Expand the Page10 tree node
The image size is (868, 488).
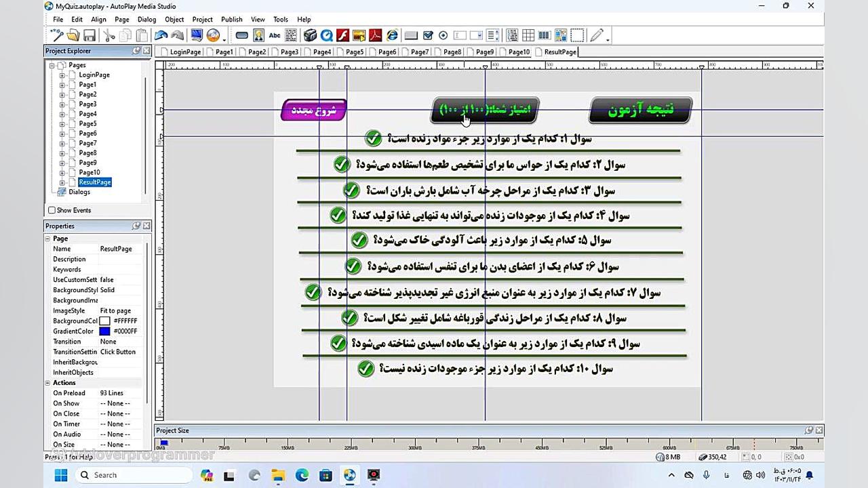62,173
